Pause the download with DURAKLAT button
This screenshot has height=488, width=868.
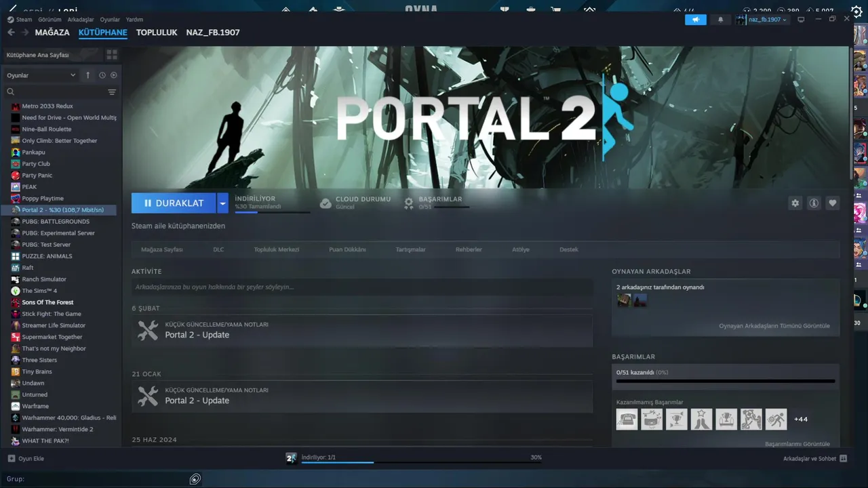[174, 203]
